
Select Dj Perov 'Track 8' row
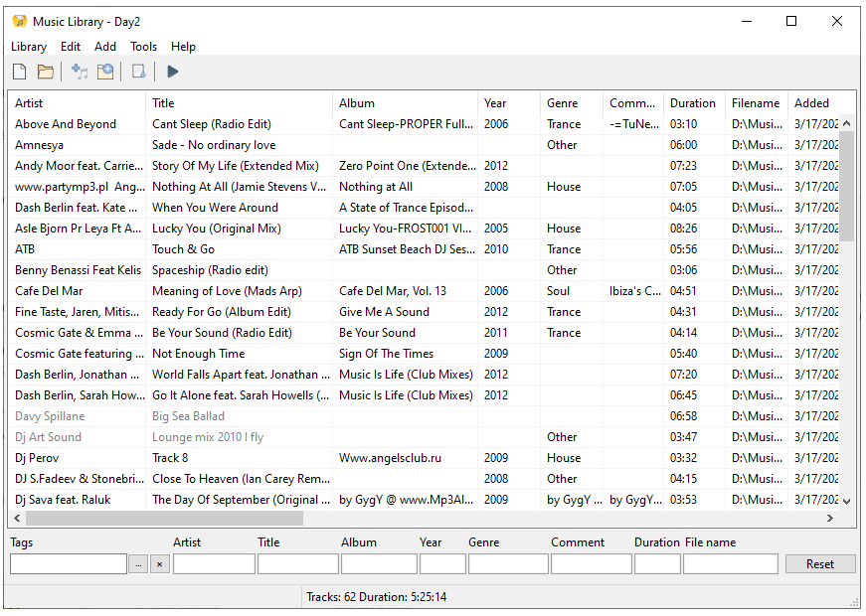click(x=425, y=458)
